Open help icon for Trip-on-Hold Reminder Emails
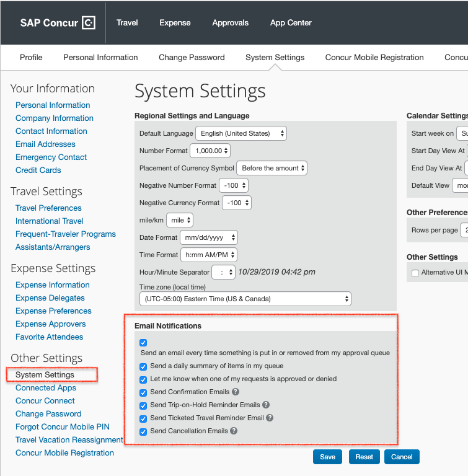468x476 pixels. pos(266,405)
